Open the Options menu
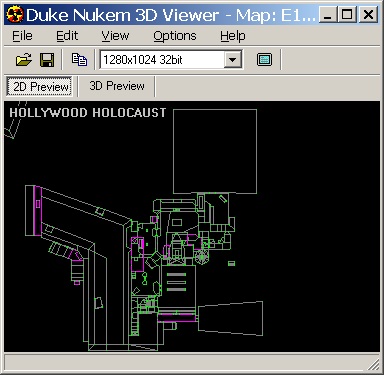384x375 pixels. (175, 36)
